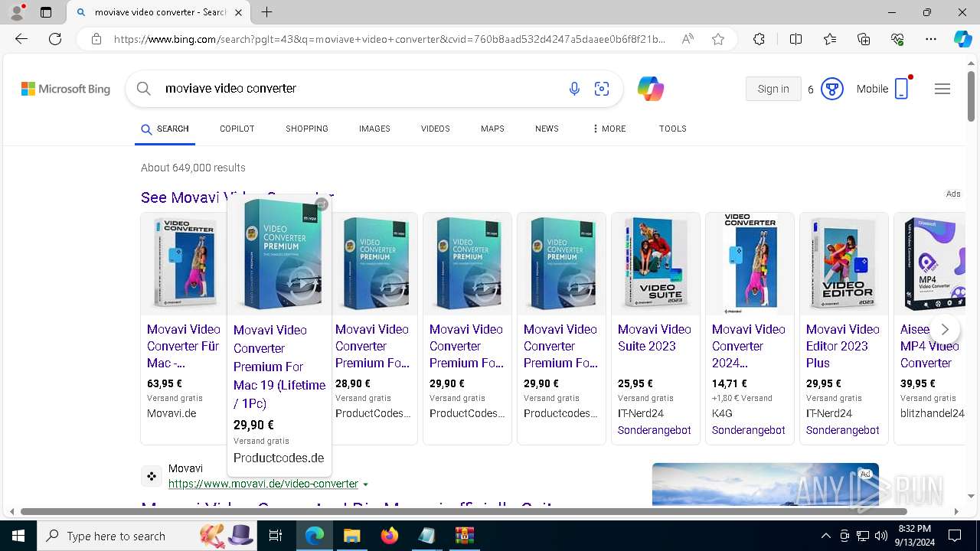Open the volume control in system tray
Screen dimensions: 980x551
click(x=881, y=536)
